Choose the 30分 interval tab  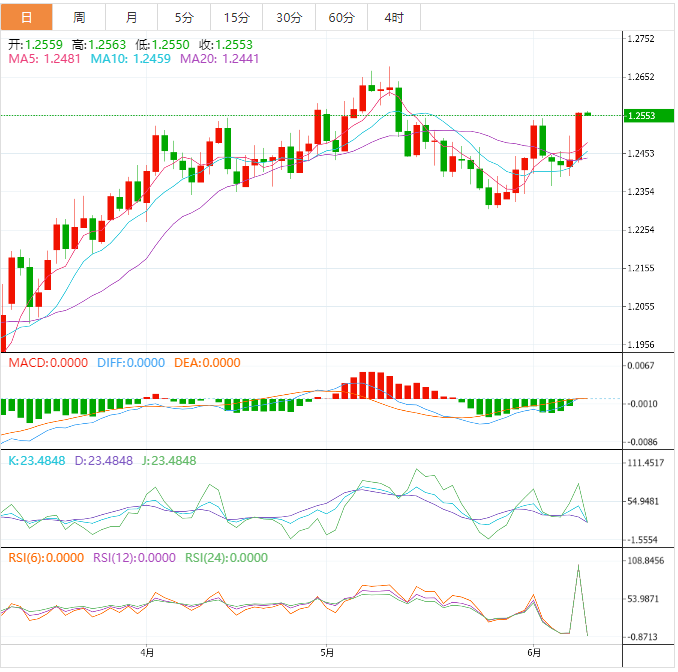tap(288, 18)
